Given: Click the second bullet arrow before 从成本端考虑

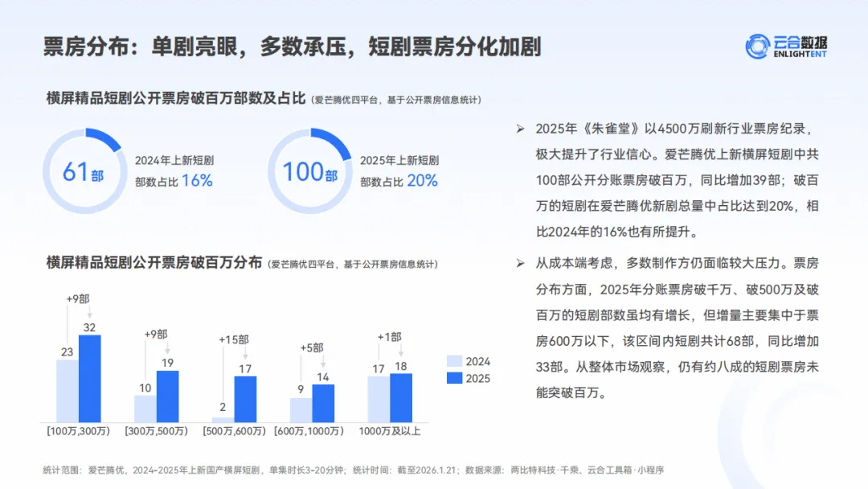Looking at the screenshot, I should [520, 263].
